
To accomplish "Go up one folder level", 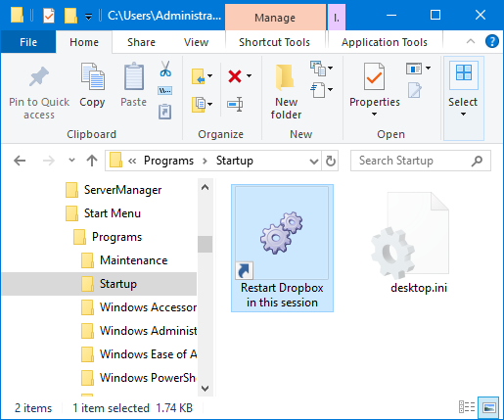I will pos(92,161).
